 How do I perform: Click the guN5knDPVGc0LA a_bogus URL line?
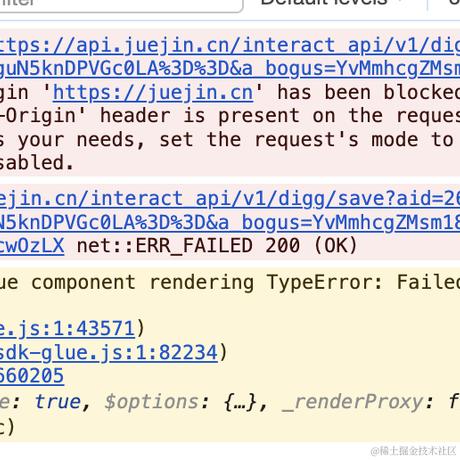(x=230, y=69)
